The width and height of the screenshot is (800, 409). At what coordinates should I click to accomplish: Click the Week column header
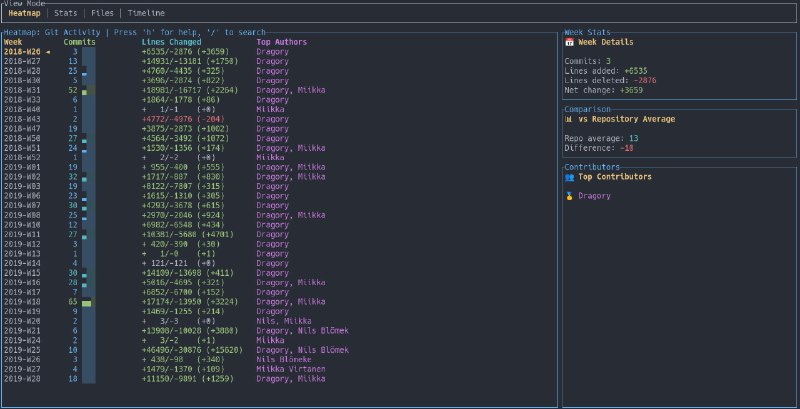(x=13, y=42)
